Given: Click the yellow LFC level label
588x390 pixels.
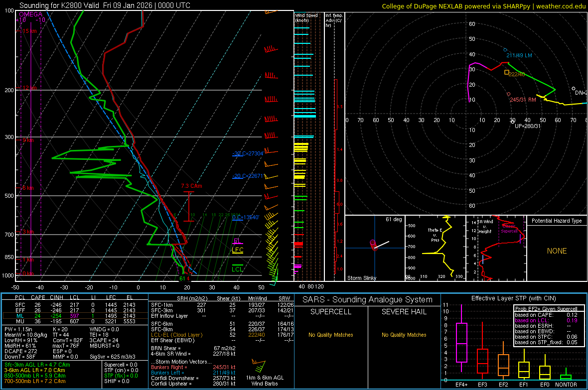Looking at the screenshot, I should click(x=237, y=250).
